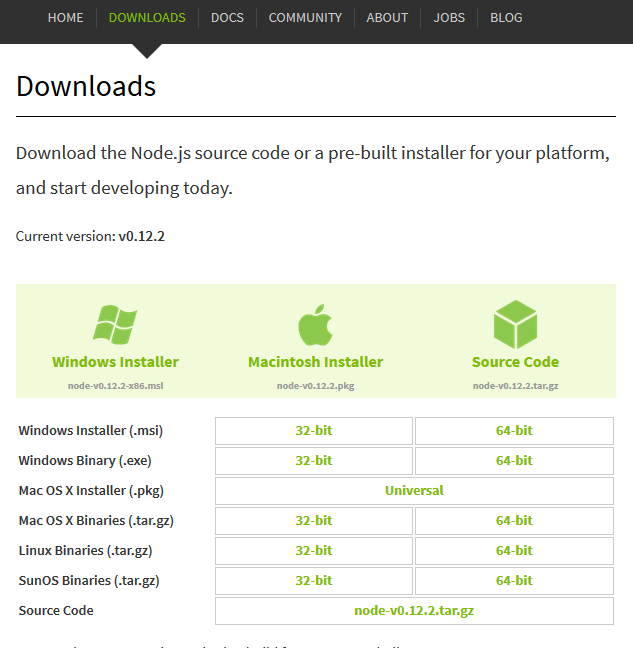633x648 pixels.
Task: Download SunOS Binaries 32-bit
Action: pos(314,581)
